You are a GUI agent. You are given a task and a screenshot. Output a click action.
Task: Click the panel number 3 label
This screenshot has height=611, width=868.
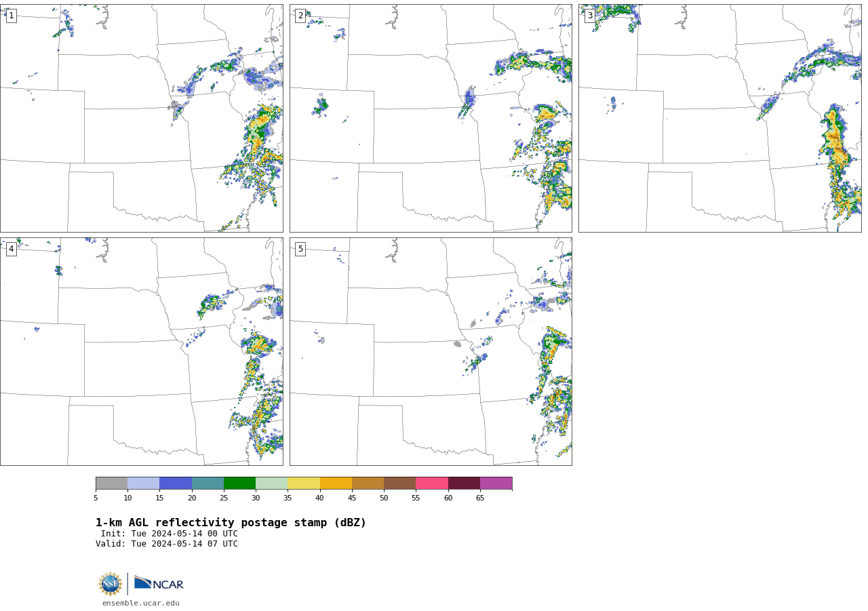click(589, 16)
